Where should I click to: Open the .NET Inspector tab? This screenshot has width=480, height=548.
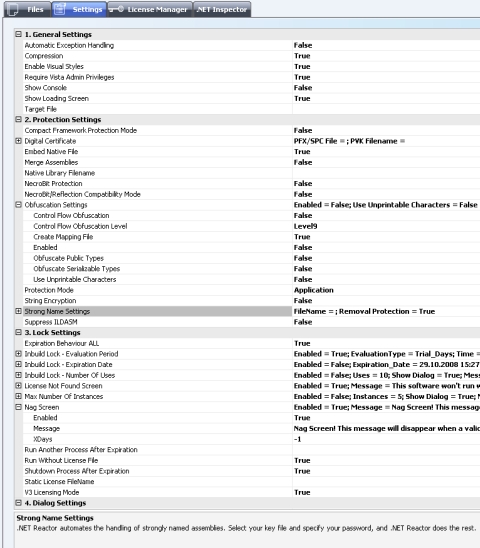point(222,9)
